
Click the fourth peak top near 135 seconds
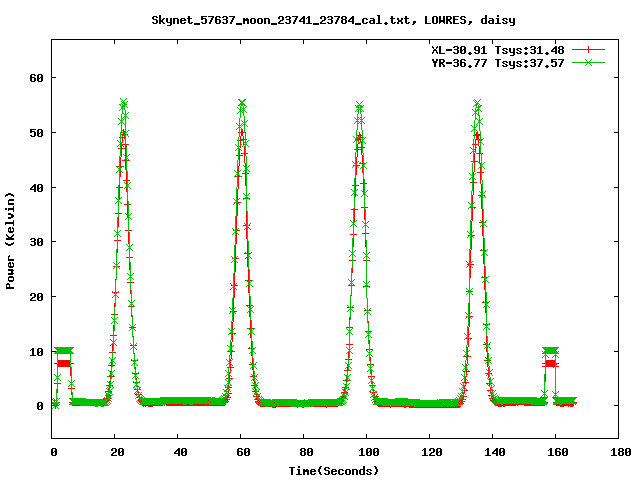click(x=477, y=102)
